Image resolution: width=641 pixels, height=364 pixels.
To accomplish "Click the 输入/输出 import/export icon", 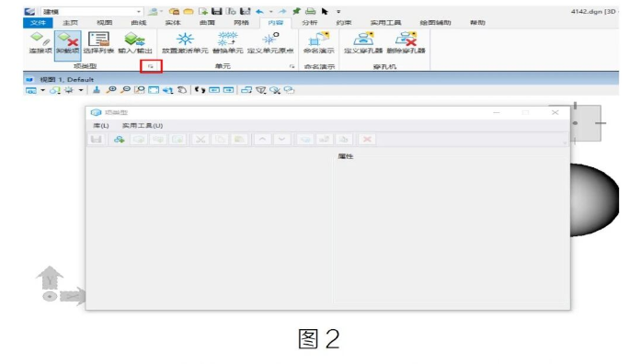I will click(x=135, y=43).
